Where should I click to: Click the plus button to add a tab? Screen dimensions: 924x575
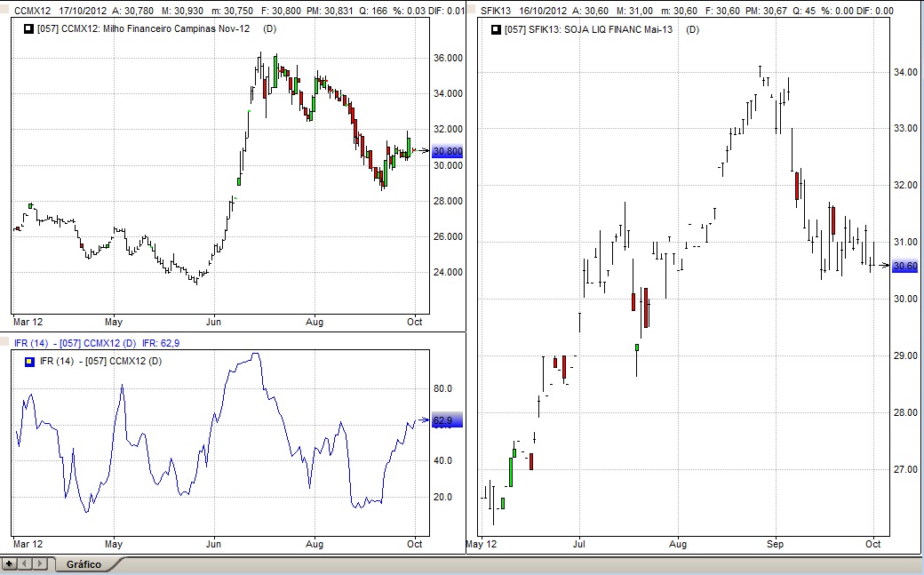(x=9, y=563)
